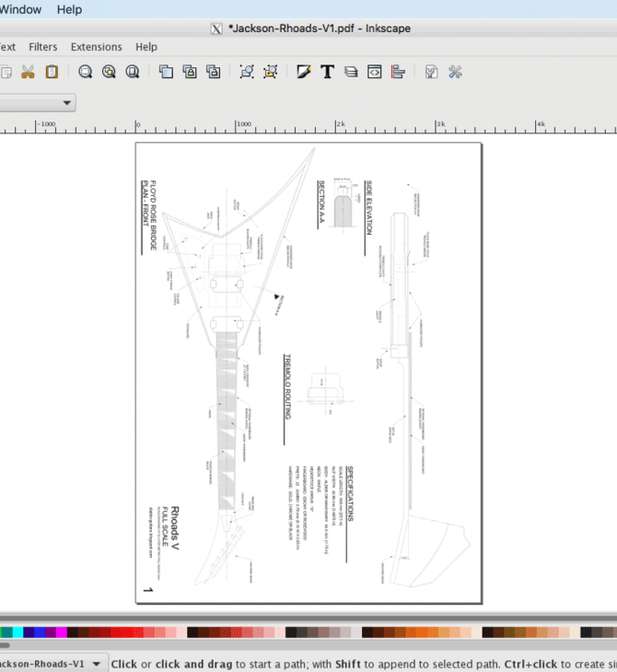Open Inkscape preferences with the tools icon
The image size is (617, 672).
(x=455, y=72)
